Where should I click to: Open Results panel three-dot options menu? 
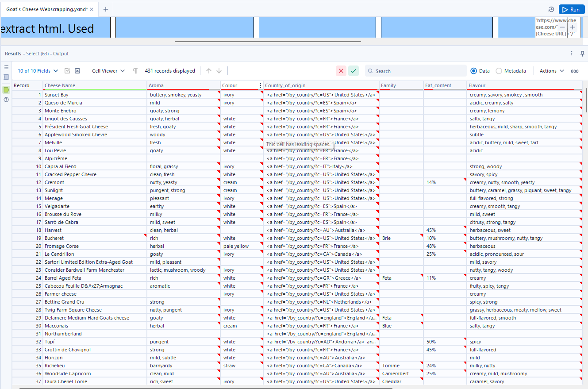[x=572, y=54]
